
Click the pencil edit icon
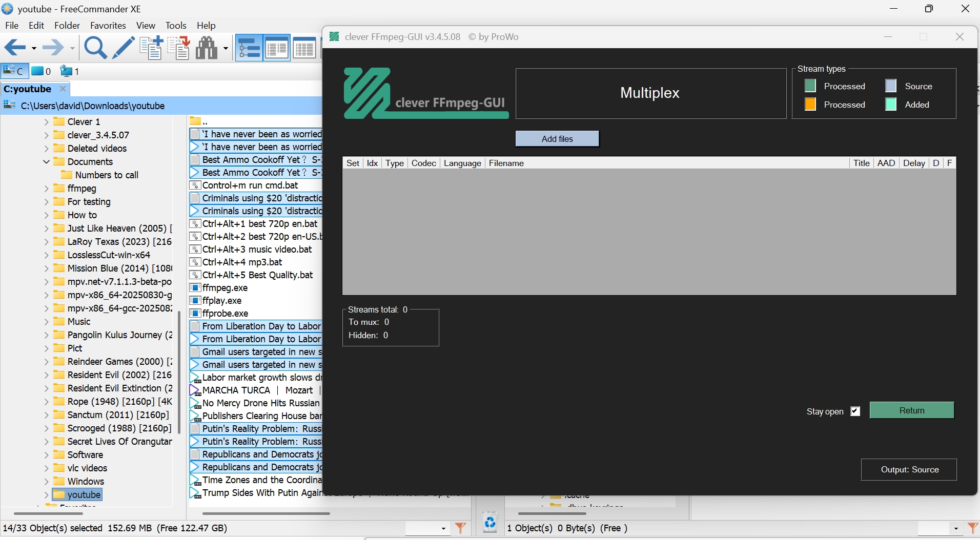point(123,48)
